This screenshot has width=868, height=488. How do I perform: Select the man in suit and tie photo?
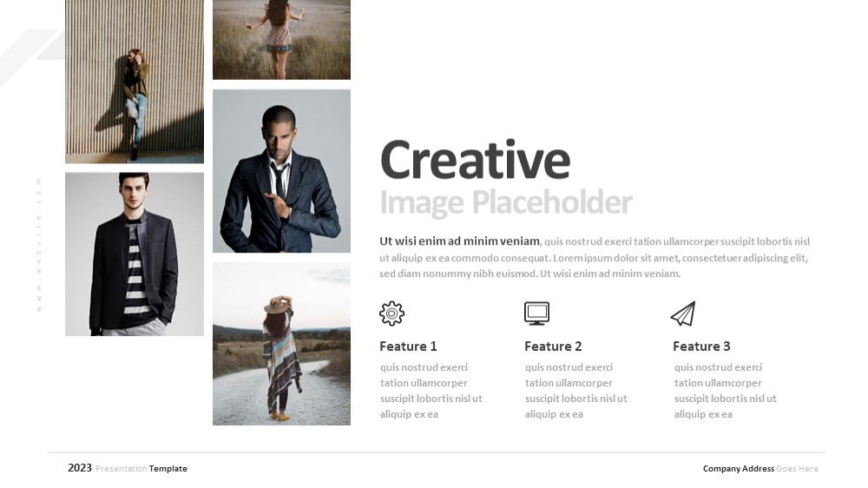(281, 171)
